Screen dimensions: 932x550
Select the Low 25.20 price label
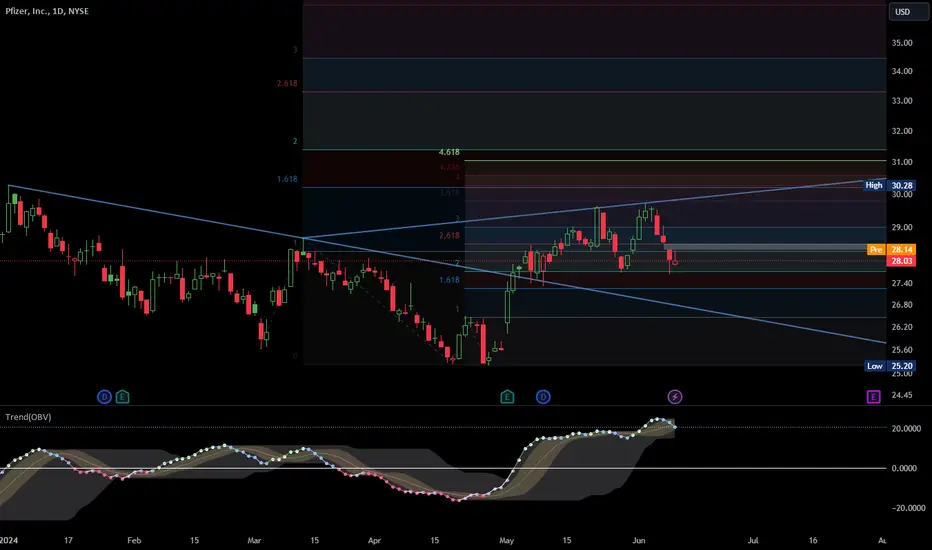[x=890, y=366]
